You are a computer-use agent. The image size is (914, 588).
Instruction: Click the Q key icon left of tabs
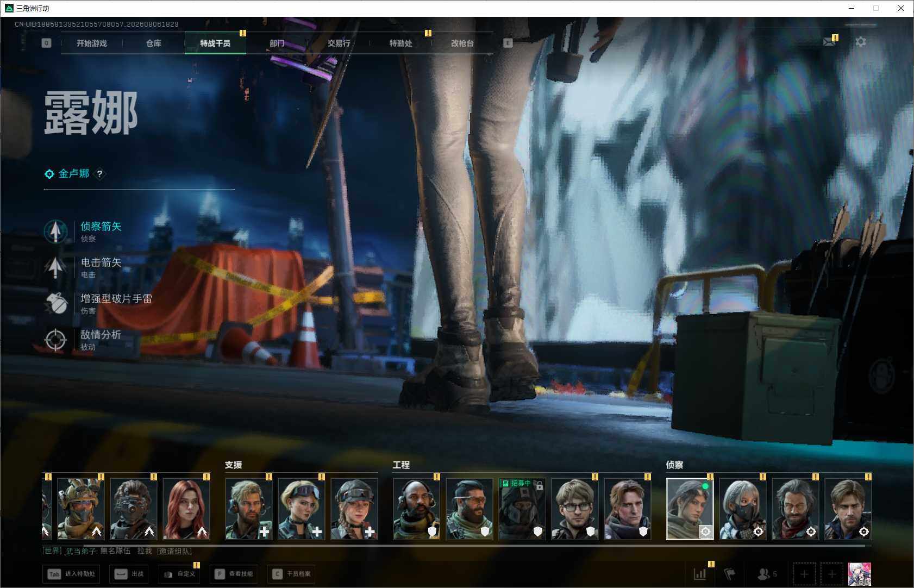click(46, 43)
